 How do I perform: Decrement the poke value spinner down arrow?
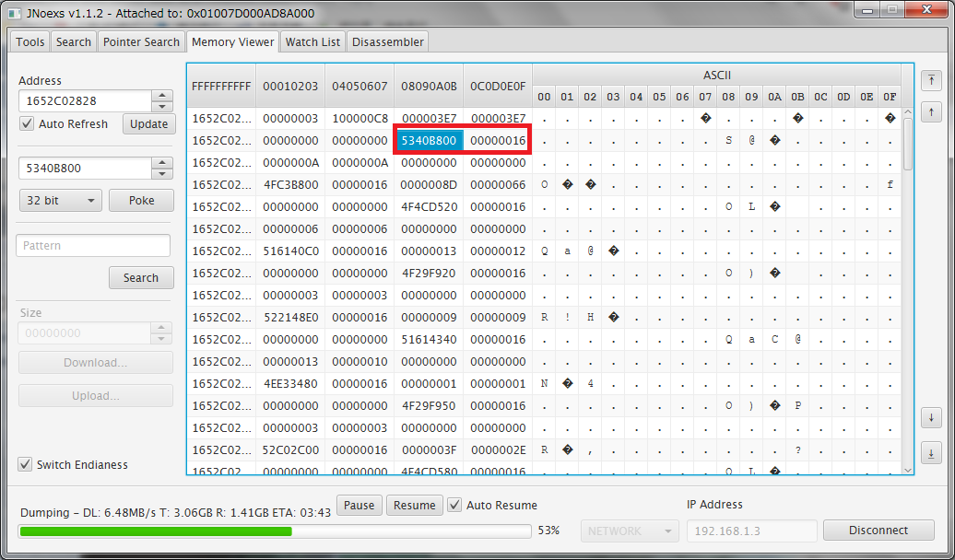(161, 173)
